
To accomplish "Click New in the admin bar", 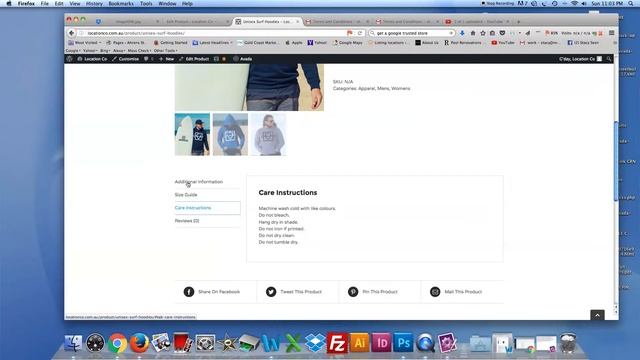I will 167,59.
